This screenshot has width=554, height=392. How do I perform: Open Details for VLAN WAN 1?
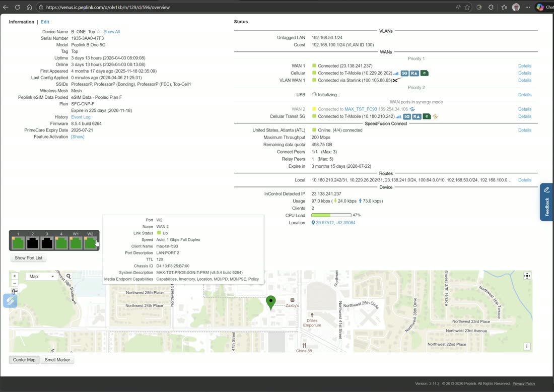[525, 80]
